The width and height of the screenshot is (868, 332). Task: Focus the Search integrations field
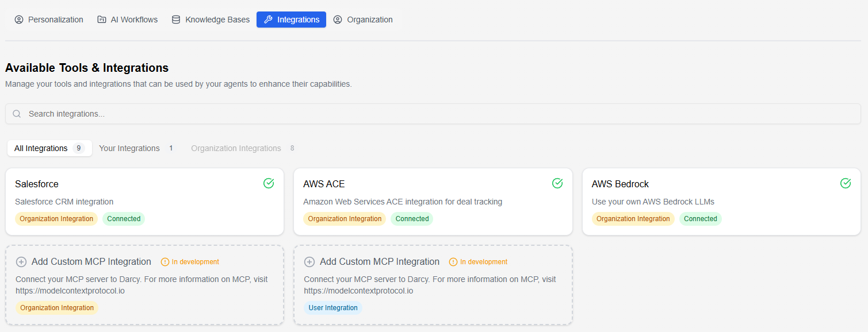tap(431, 114)
